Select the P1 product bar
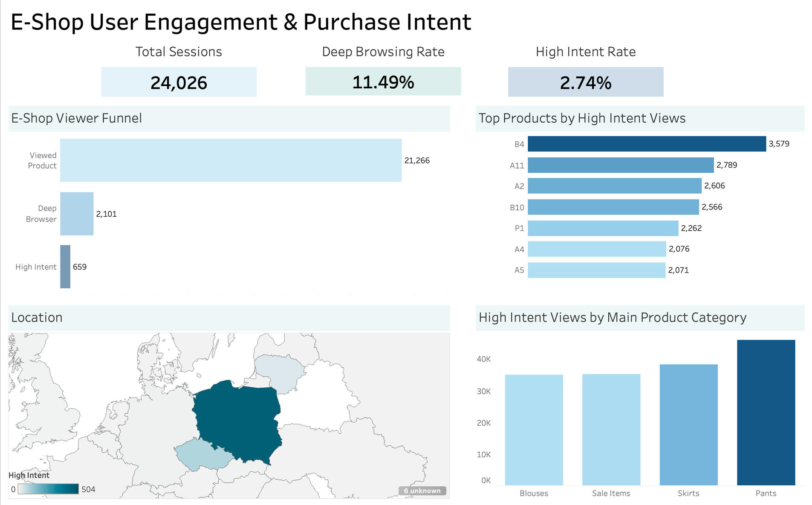Image resolution: width=812 pixels, height=505 pixels. pos(603,228)
